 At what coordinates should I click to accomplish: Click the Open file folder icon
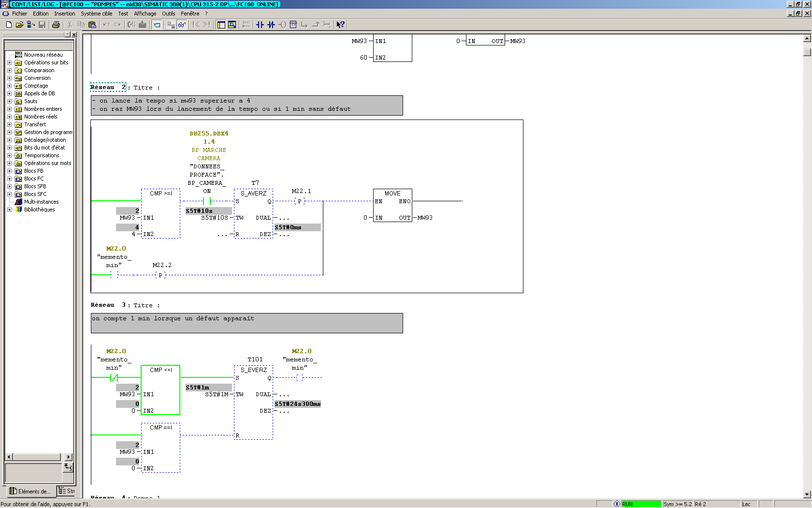pyautogui.click(x=20, y=25)
